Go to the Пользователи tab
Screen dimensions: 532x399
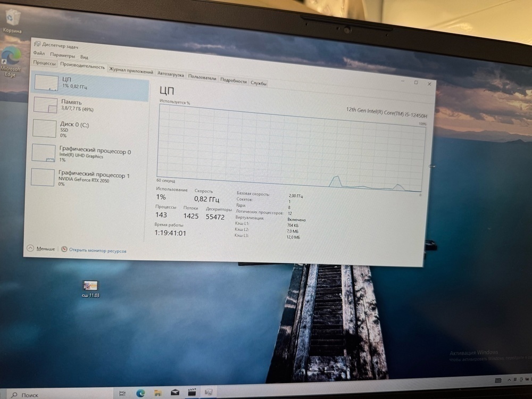pyautogui.click(x=202, y=77)
